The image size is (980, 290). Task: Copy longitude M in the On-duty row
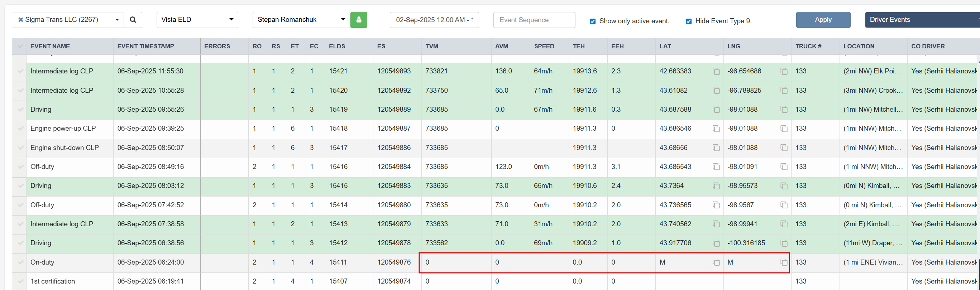[784, 262]
